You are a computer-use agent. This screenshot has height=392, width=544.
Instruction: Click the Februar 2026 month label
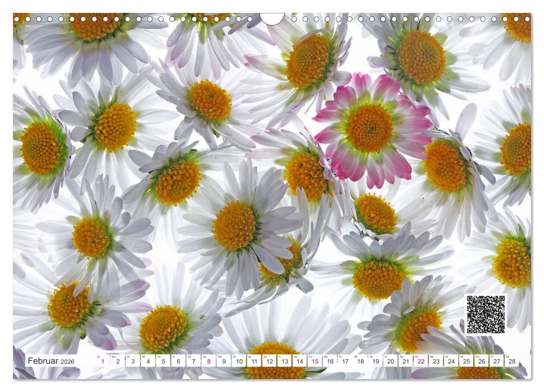51,361
